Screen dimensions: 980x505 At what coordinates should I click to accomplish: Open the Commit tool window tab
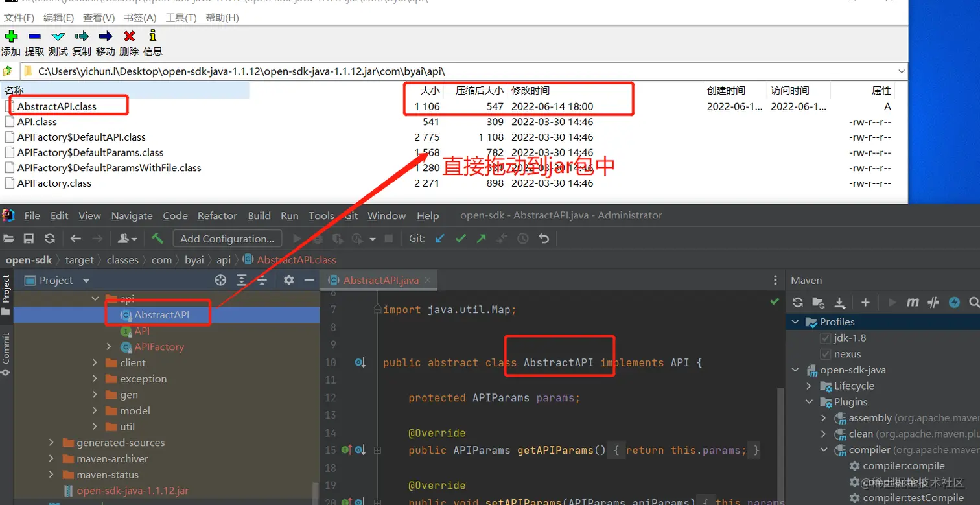(x=6, y=355)
